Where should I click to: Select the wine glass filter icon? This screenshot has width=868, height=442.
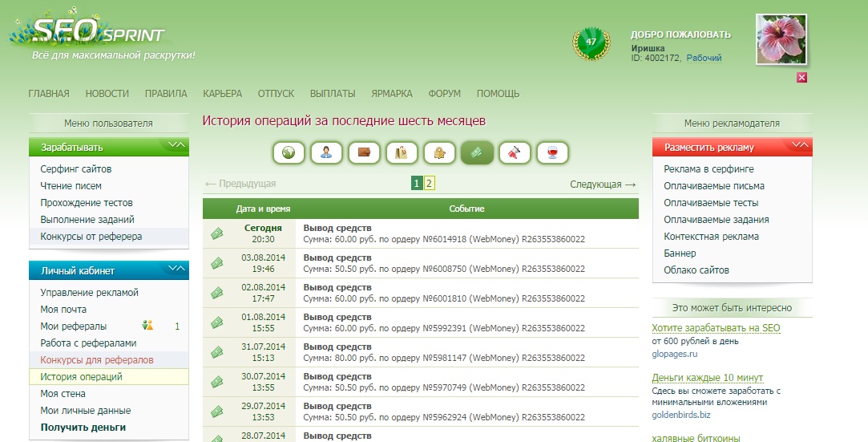(552, 153)
